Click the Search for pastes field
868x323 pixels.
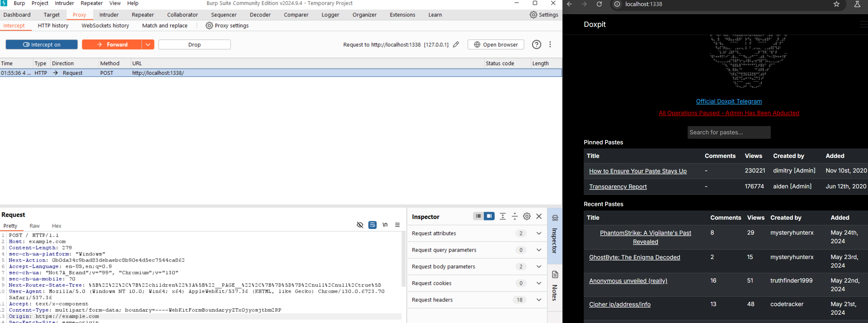[729, 132]
